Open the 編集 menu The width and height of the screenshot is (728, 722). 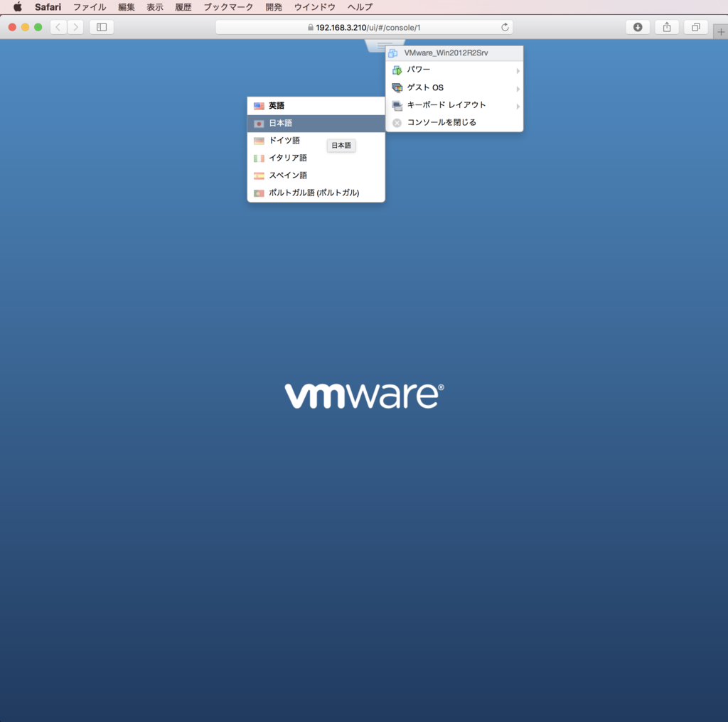pos(127,7)
